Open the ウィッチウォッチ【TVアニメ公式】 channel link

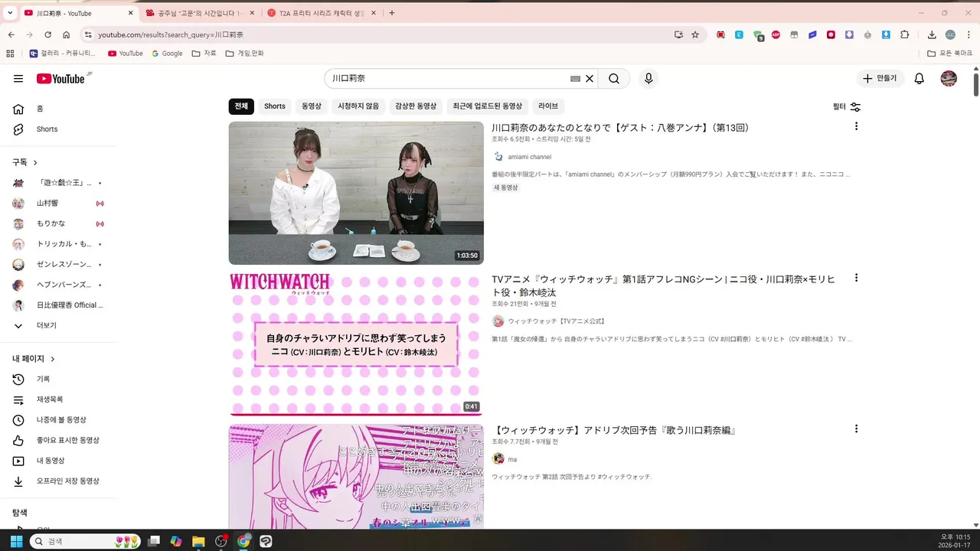557,321
